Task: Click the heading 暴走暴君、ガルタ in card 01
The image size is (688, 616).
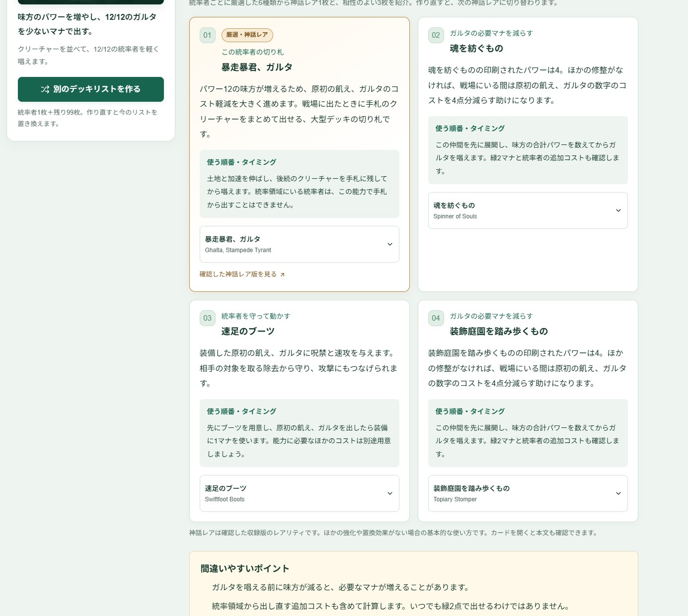Action: tap(257, 67)
